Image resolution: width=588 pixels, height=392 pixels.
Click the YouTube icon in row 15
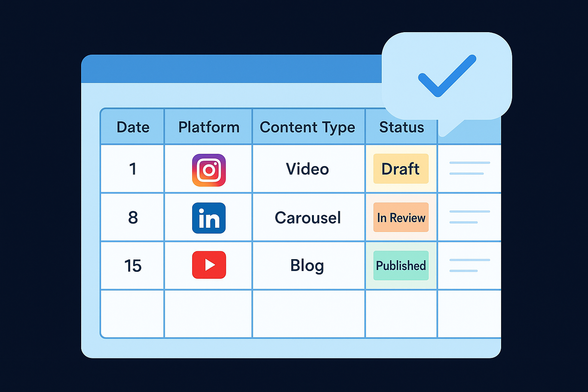pyautogui.click(x=209, y=265)
